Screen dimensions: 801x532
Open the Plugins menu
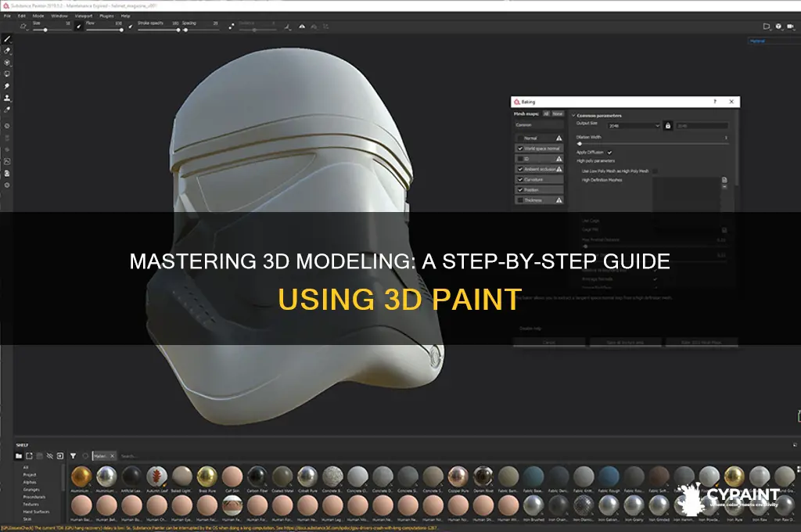[x=106, y=16]
